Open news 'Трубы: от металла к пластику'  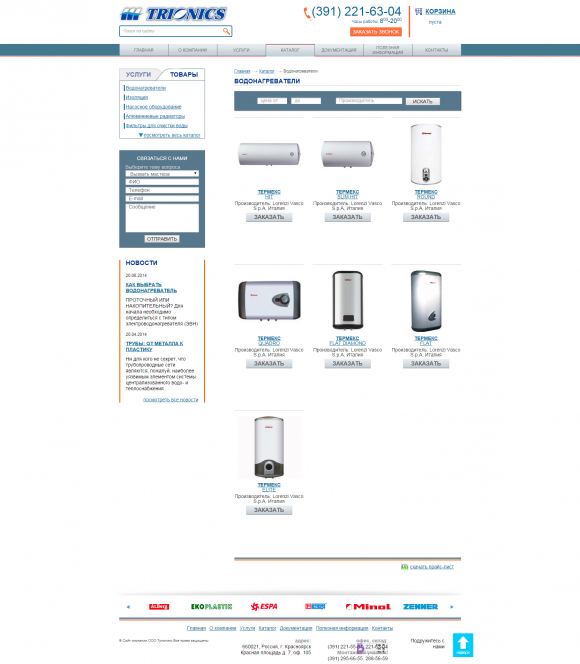154,346
